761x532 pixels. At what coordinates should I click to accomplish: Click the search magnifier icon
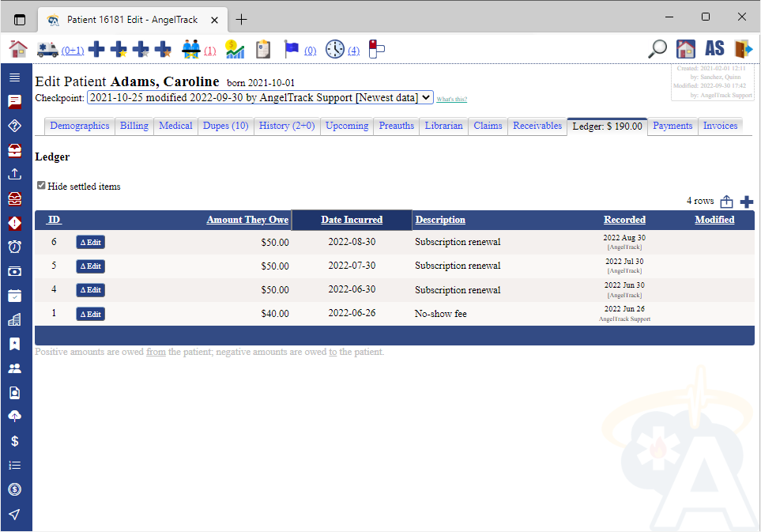tap(656, 48)
